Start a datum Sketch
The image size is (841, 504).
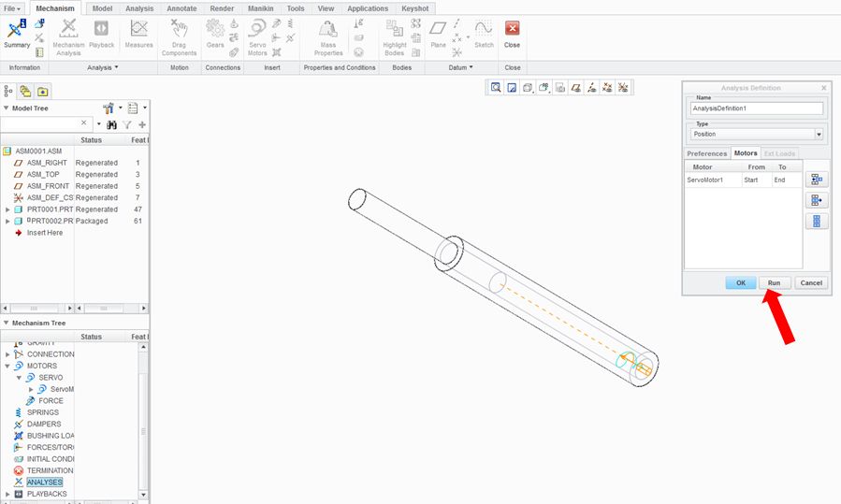(x=484, y=34)
